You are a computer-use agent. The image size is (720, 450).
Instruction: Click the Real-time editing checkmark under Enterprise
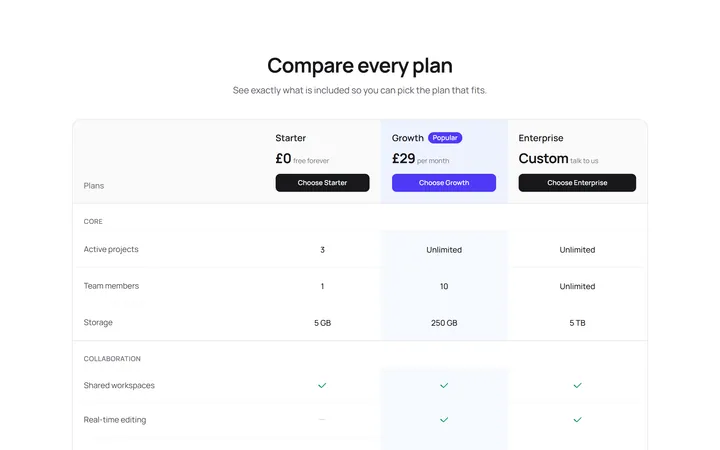577,420
